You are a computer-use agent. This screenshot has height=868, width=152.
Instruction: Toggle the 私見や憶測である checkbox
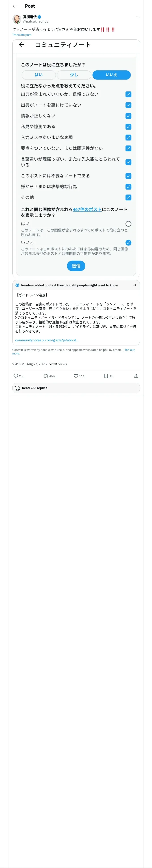click(x=128, y=127)
